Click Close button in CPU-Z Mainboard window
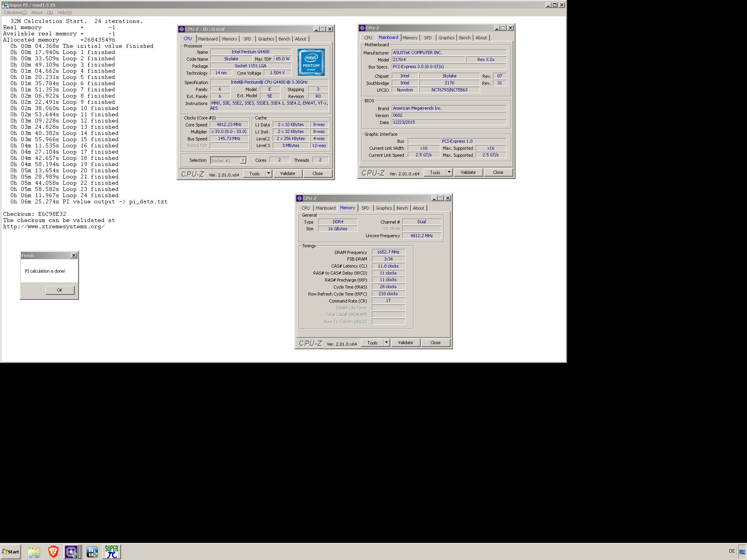Image resolution: width=747 pixels, height=560 pixels. (498, 172)
